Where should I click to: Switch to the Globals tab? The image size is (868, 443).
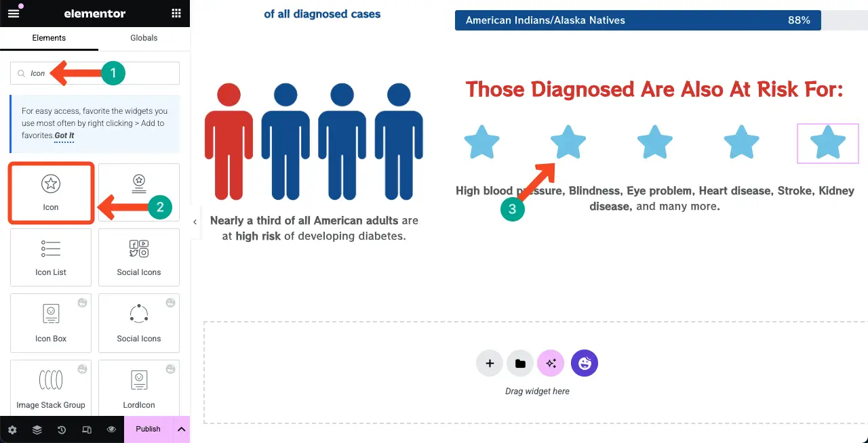click(144, 38)
